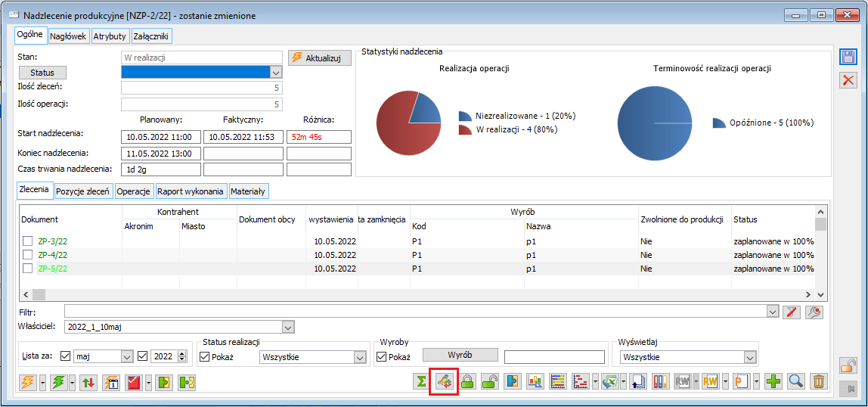
Task: Click the red checkmark box icon
Action: tap(135, 382)
